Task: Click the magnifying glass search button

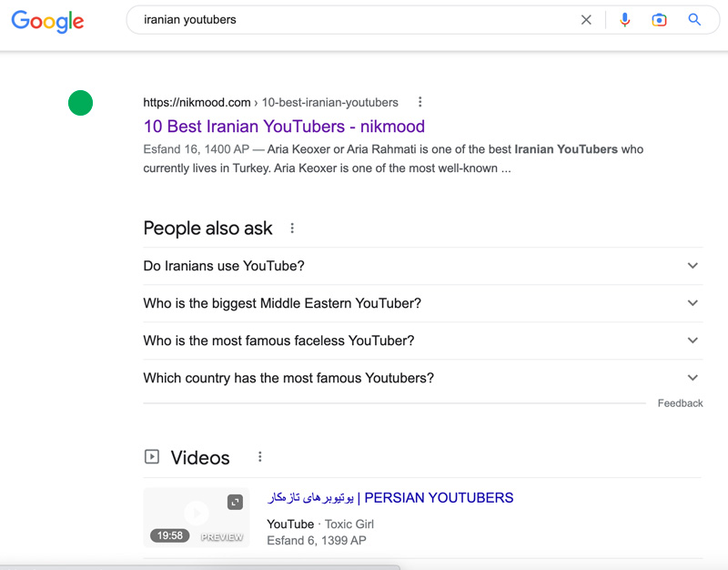Action: 694,19
